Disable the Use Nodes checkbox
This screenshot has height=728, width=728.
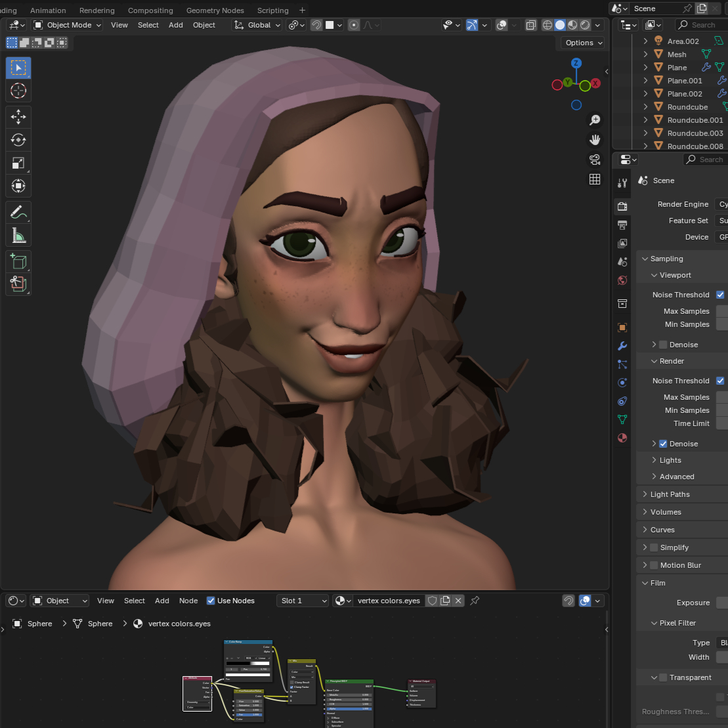pyautogui.click(x=211, y=601)
